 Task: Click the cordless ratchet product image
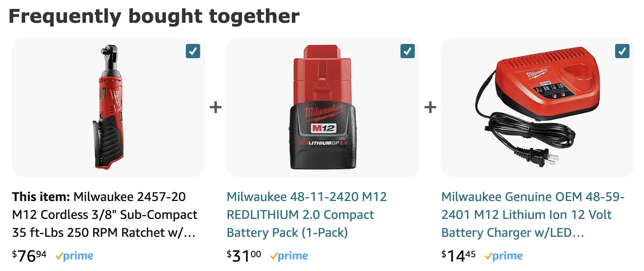click(108, 107)
